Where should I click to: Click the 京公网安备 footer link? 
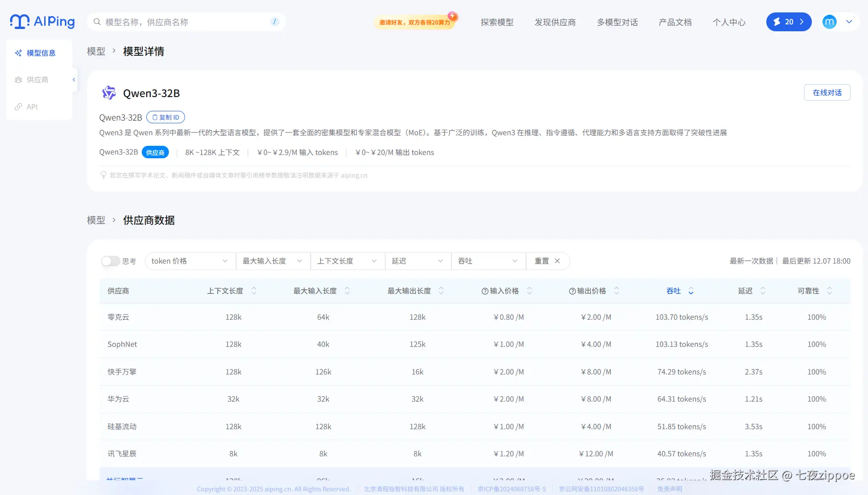point(602,489)
